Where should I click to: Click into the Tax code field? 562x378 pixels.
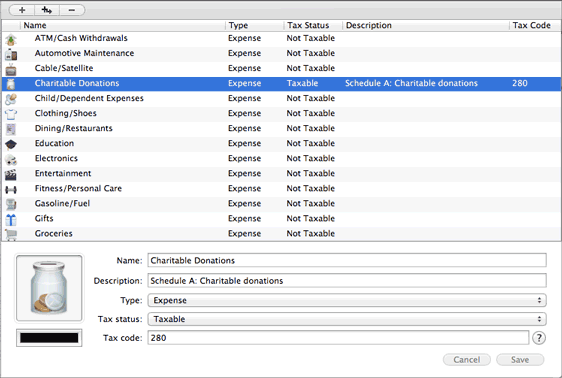point(338,338)
